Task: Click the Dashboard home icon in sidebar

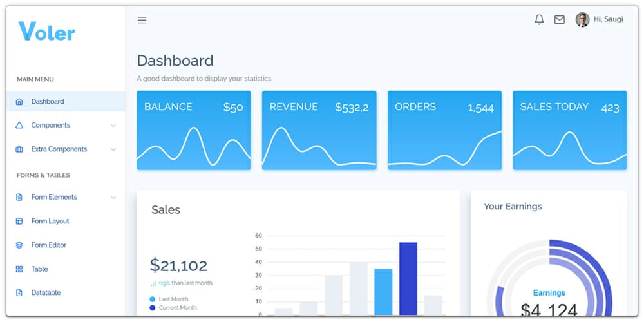Action: [x=19, y=102]
